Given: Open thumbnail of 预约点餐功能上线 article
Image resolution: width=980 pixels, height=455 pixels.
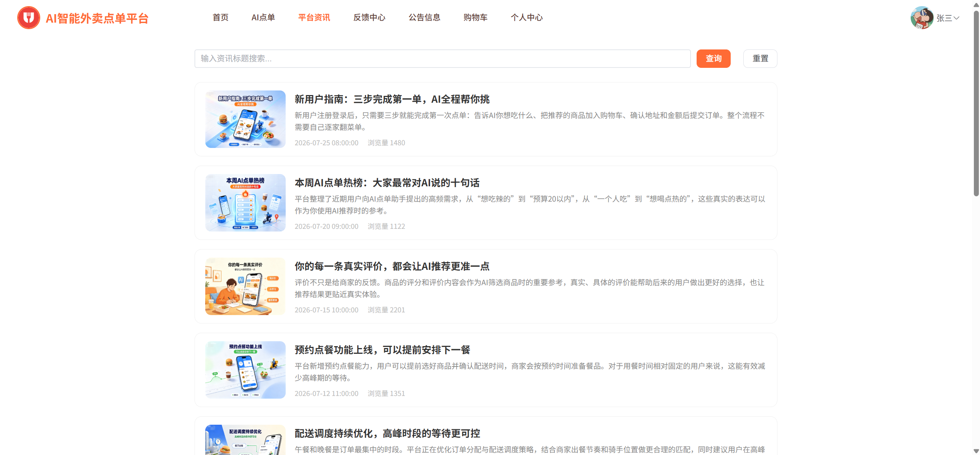Looking at the screenshot, I should click(245, 370).
